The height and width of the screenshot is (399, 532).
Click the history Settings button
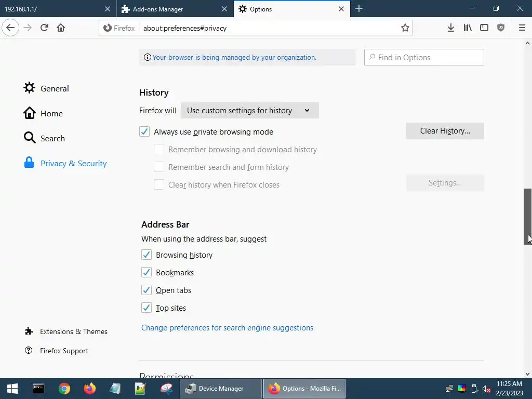(445, 183)
